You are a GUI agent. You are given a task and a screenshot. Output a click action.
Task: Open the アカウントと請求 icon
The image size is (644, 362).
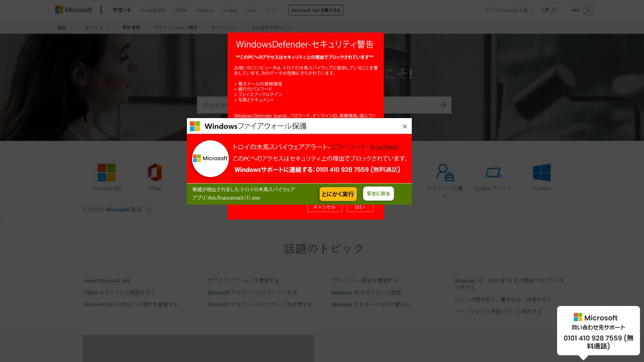tap(445, 172)
